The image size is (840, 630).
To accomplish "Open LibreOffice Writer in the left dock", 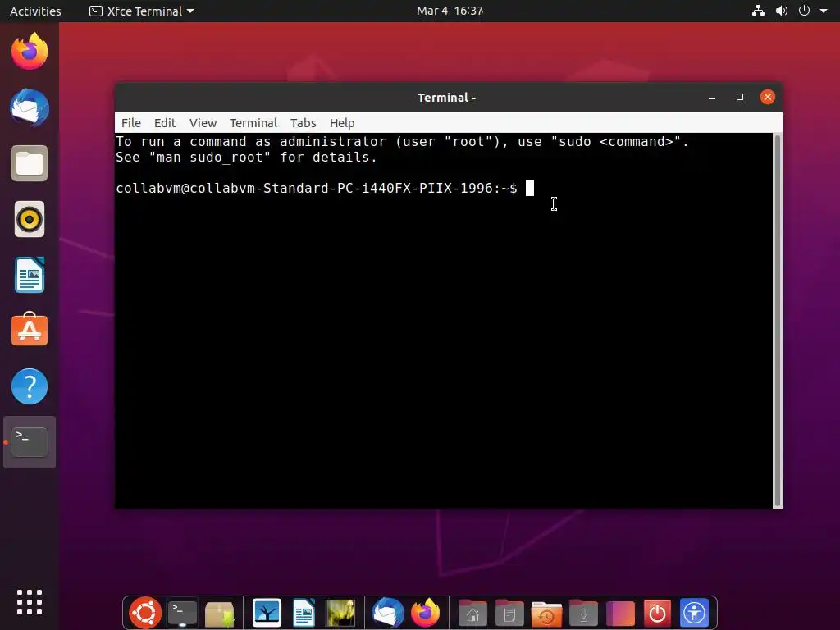I will point(30,275).
